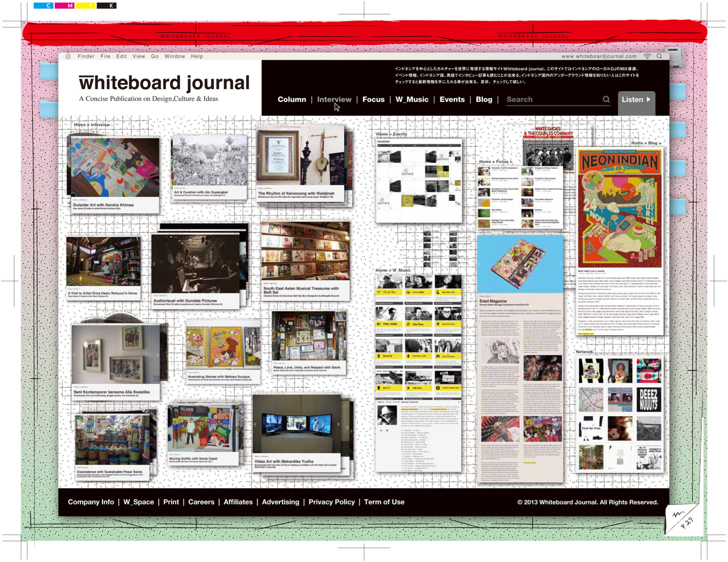Click the Wi-Fi status icon
Image resolution: width=728 pixels, height=562 pixels.
647,56
